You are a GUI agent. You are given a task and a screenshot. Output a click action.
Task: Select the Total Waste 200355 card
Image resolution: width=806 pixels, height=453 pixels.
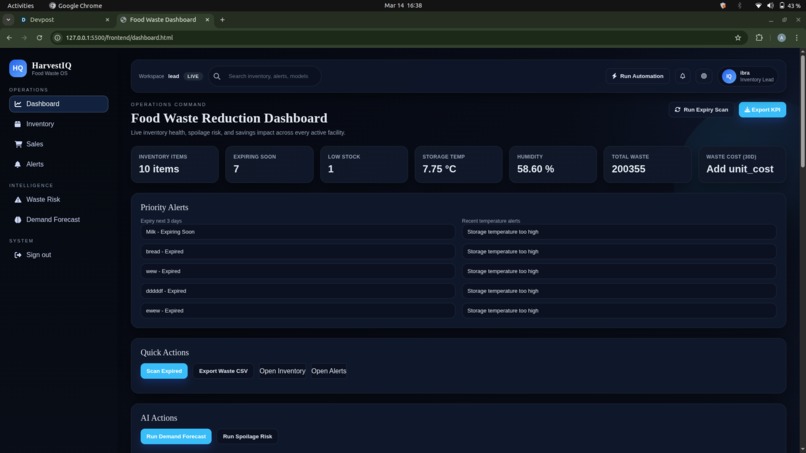tap(648, 164)
